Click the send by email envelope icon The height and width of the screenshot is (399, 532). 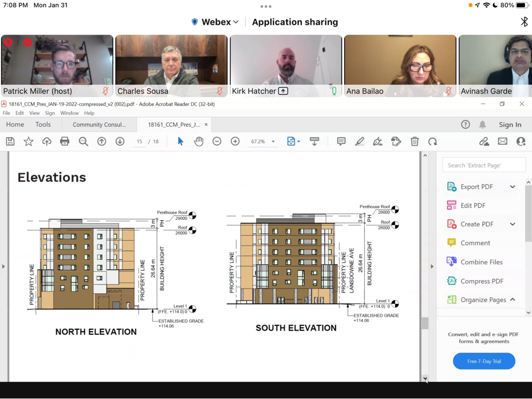click(502, 142)
